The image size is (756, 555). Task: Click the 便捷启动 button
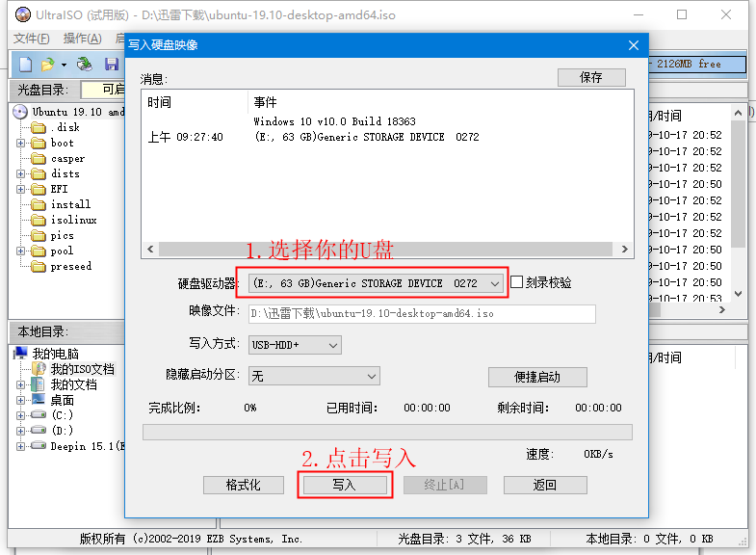coord(537,377)
